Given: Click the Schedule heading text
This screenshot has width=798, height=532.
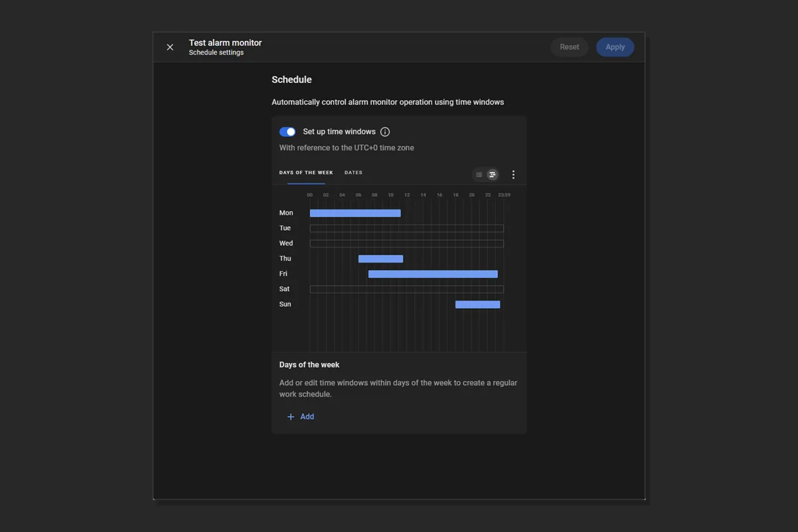Looking at the screenshot, I should [x=291, y=80].
